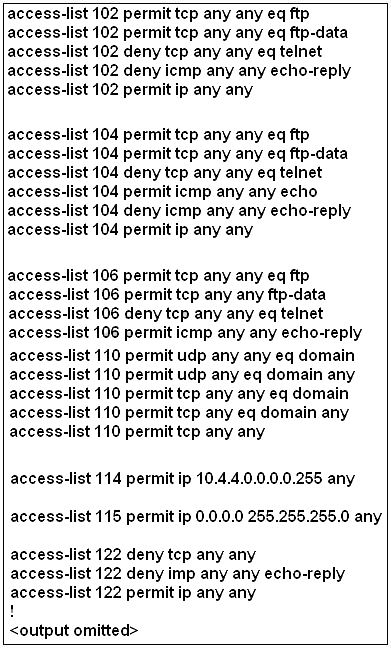Select access-list 102 permit tcp eq ftp-data line

(x=178, y=33)
